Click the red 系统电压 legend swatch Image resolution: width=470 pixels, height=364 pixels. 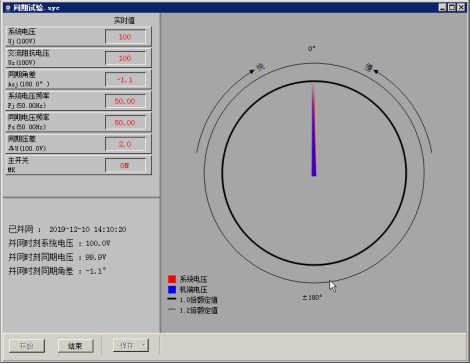(x=172, y=279)
